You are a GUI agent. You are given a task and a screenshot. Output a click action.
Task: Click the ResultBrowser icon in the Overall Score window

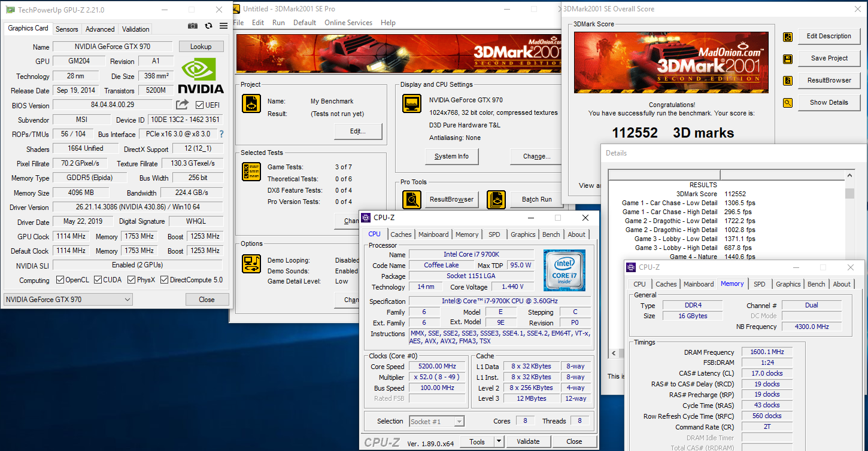(788, 81)
